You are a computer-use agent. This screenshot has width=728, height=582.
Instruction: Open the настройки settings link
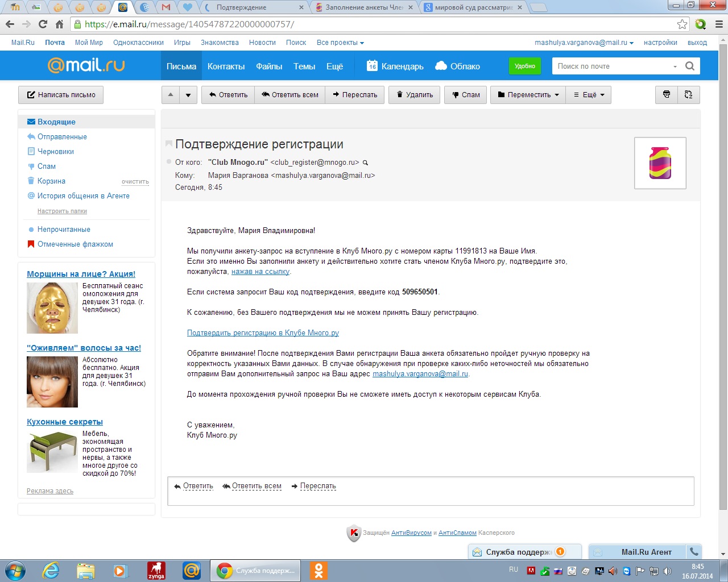pos(660,43)
